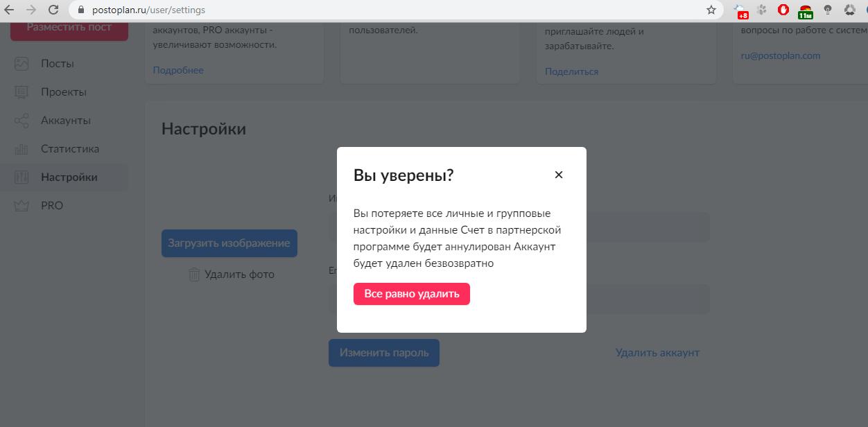Click the Projects icon in sidebar

click(21, 92)
